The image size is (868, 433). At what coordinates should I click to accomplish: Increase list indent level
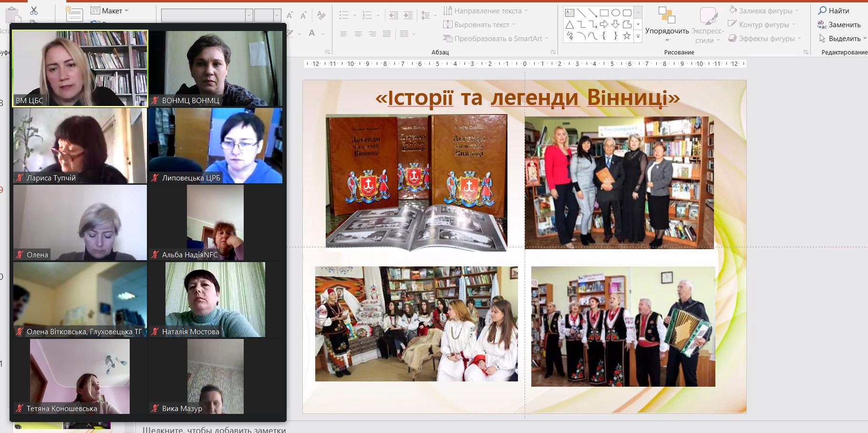click(408, 15)
